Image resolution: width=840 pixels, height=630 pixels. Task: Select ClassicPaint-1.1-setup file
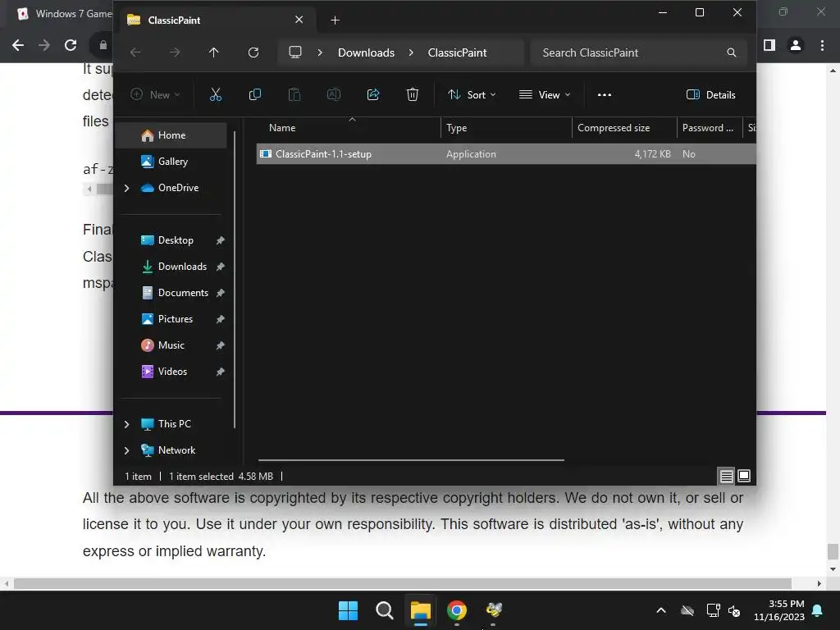point(506,154)
